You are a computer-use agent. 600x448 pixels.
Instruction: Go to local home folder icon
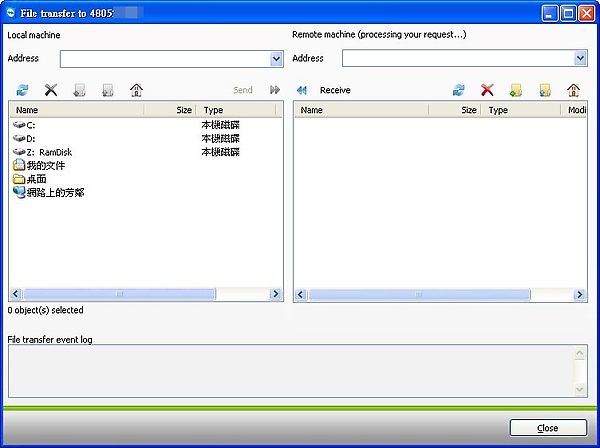pyautogui.click(x=136, y=90)
